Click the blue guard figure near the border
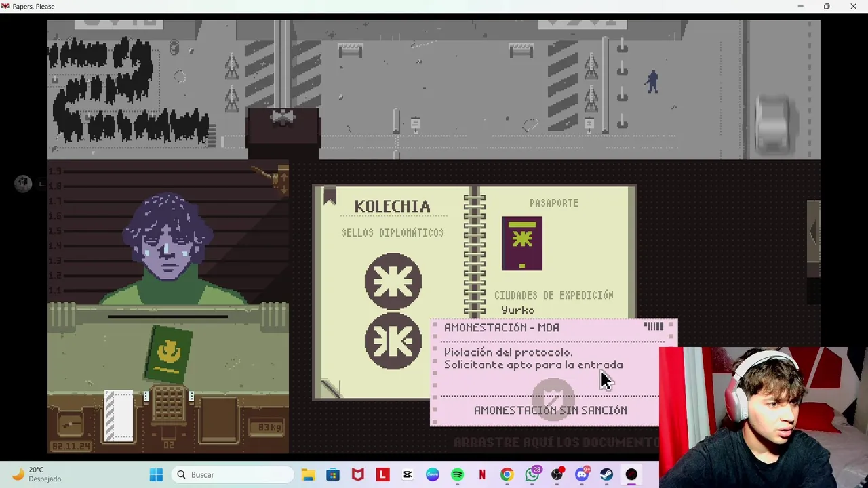868x488 pixels. click(x=652, y=82)
